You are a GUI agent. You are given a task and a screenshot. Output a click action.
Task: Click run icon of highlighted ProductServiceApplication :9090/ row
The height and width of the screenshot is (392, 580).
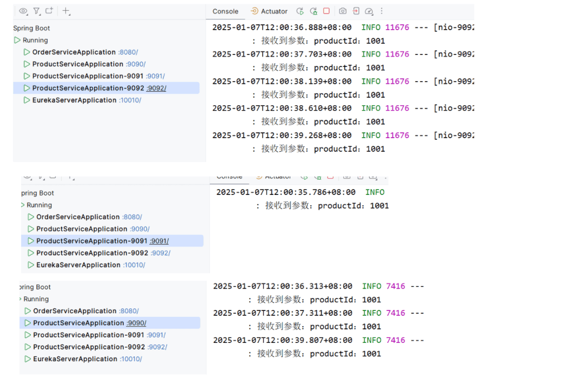coord(28,323)
